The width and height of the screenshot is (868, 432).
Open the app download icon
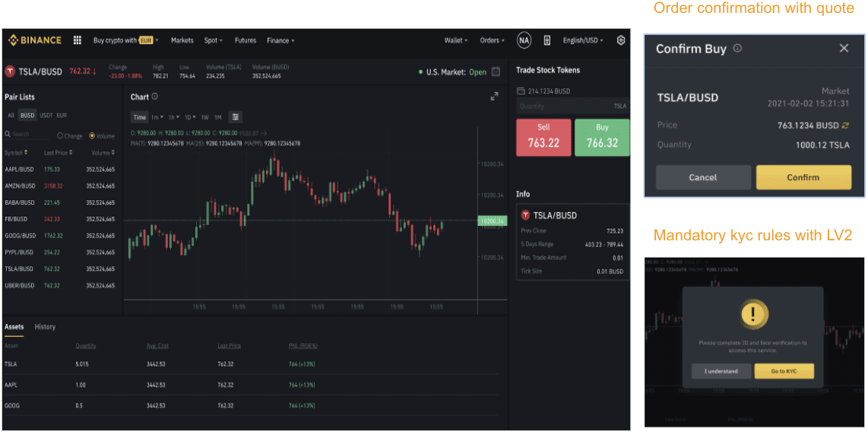547,40
